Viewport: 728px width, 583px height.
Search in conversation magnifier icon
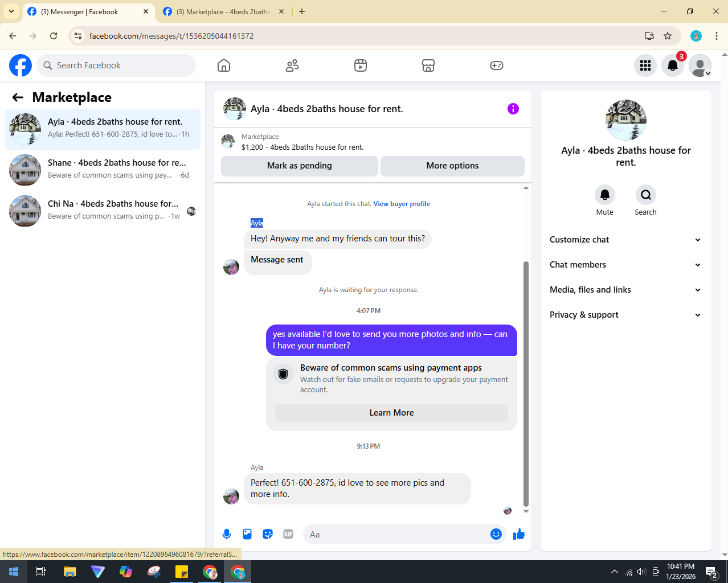(646, 195)
